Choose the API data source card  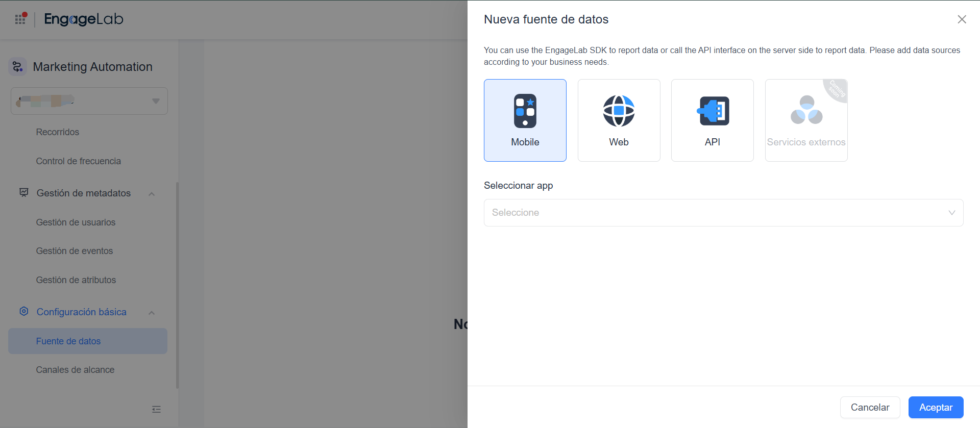(713, 120)
